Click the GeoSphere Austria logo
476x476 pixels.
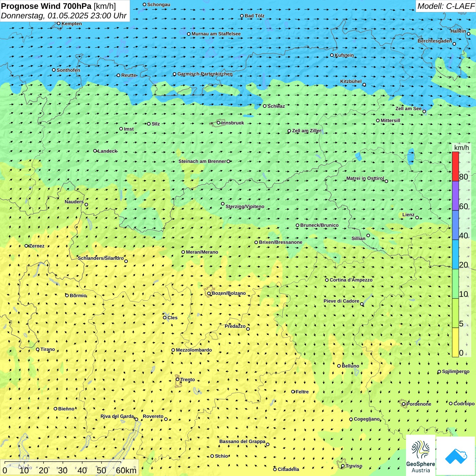[x=421, y=456]
